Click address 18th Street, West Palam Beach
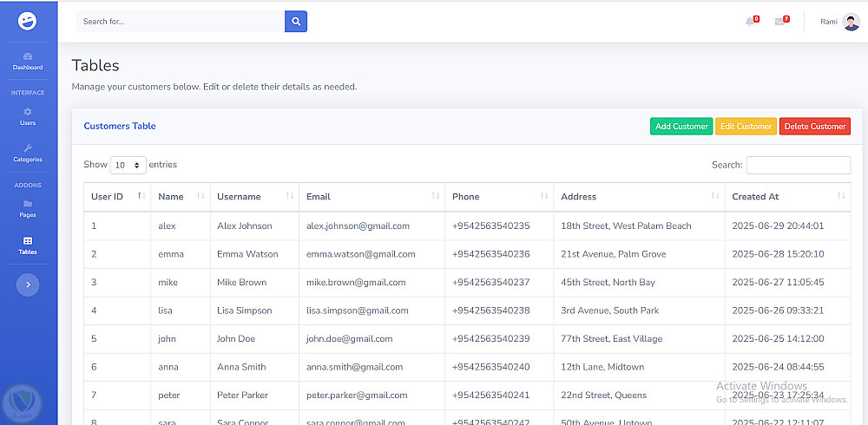 pyautogui.click(x=626, y=226)
